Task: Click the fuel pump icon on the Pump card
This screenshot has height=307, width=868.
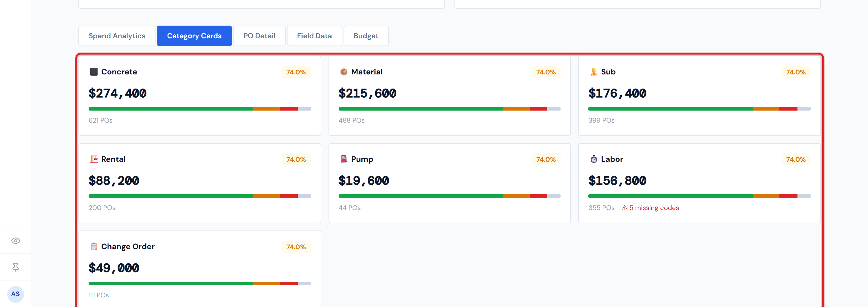Action: point(344,159)
